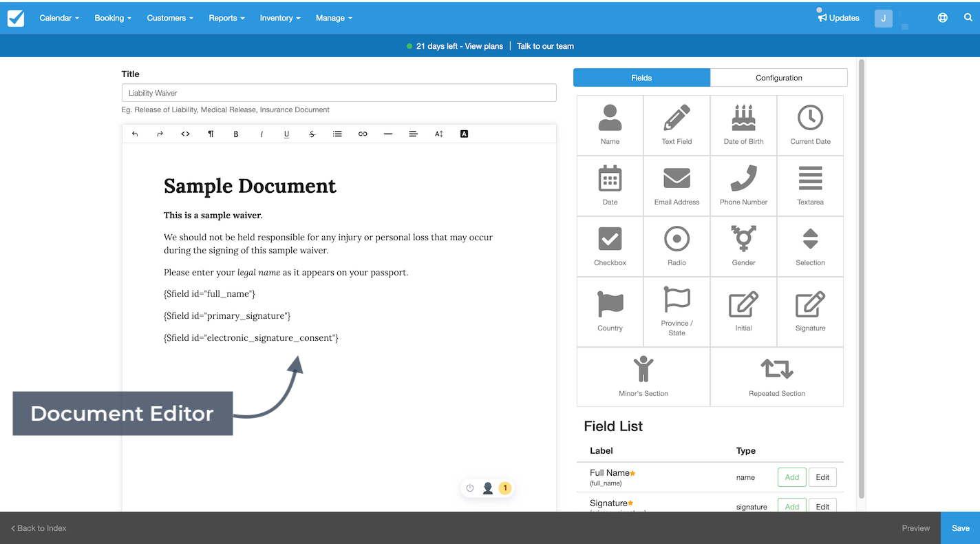
Task: Add a Checkbox field
Action: (x=610, y=247)
